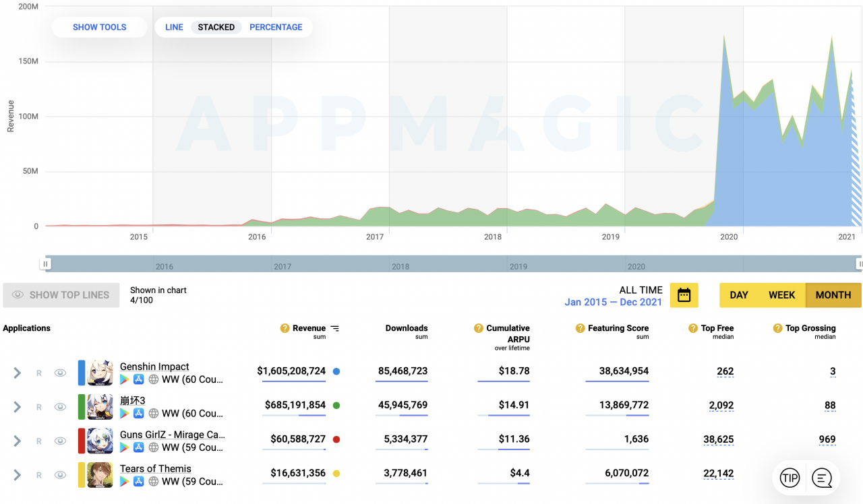Click the left handle of timeline range slider
Viewport: 863px width, 504px height.
coord(46,264)
